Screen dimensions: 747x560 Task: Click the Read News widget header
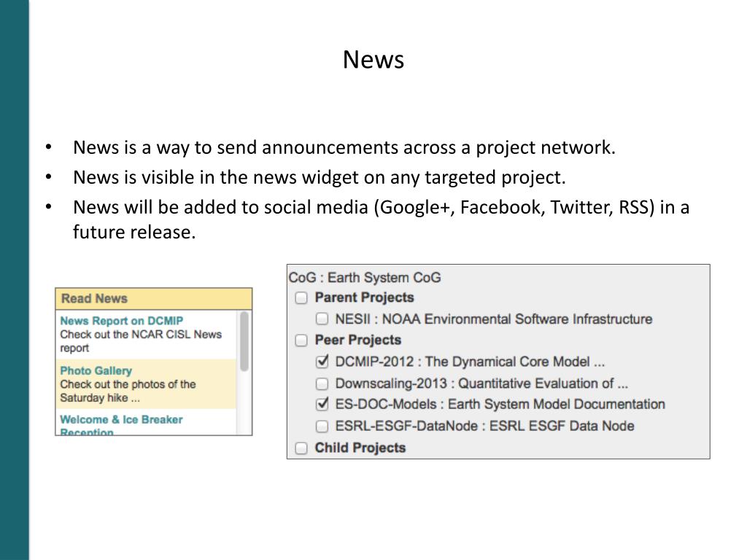154,298
